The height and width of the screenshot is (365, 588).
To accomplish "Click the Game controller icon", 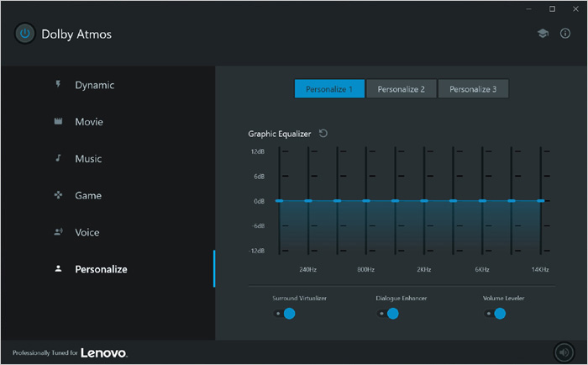I will (58, 194).
